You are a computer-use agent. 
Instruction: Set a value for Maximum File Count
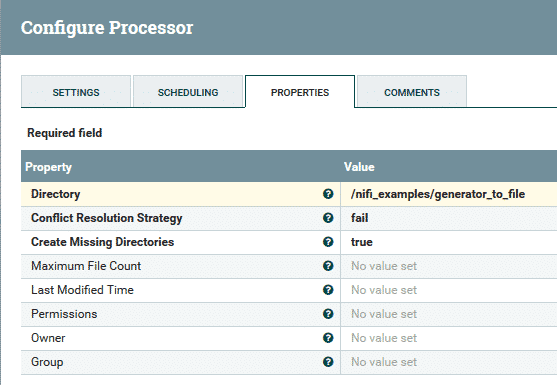[384, 266]
